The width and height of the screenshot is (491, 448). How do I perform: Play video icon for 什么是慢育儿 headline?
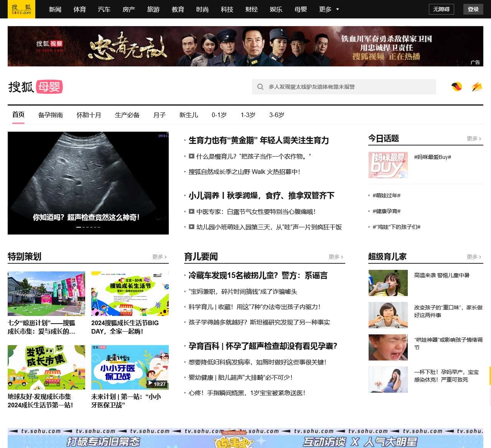point(191,156)
